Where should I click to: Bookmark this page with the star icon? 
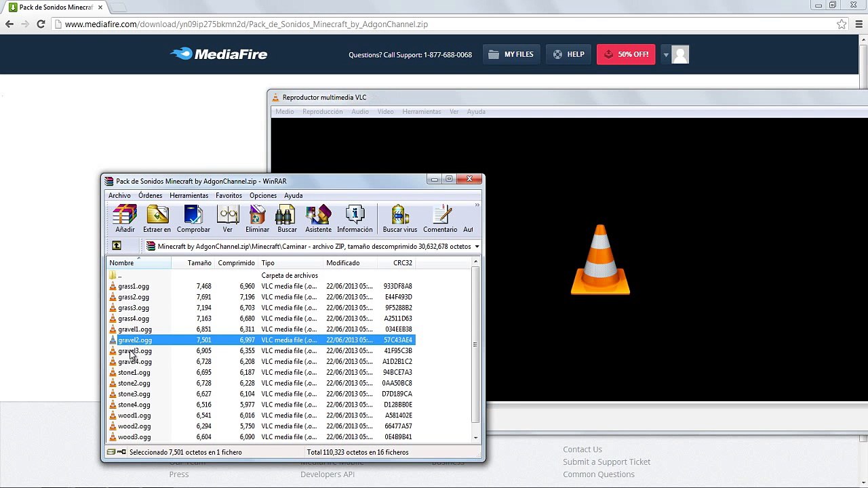tap(842, 24)
